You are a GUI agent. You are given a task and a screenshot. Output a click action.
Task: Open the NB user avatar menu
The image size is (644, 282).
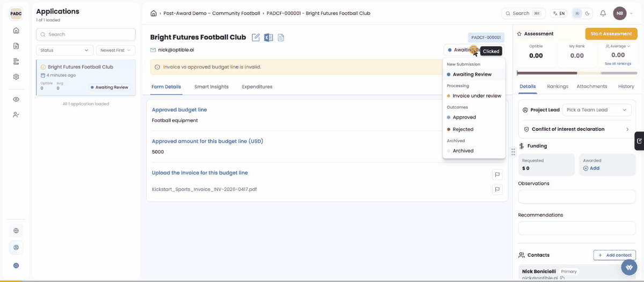620,13
